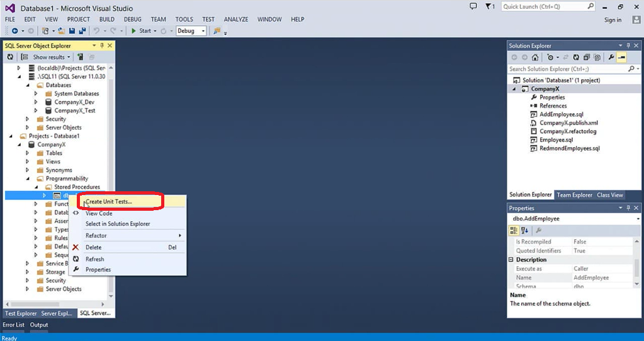Open Show results dropdown

click(x=69, y=57)
